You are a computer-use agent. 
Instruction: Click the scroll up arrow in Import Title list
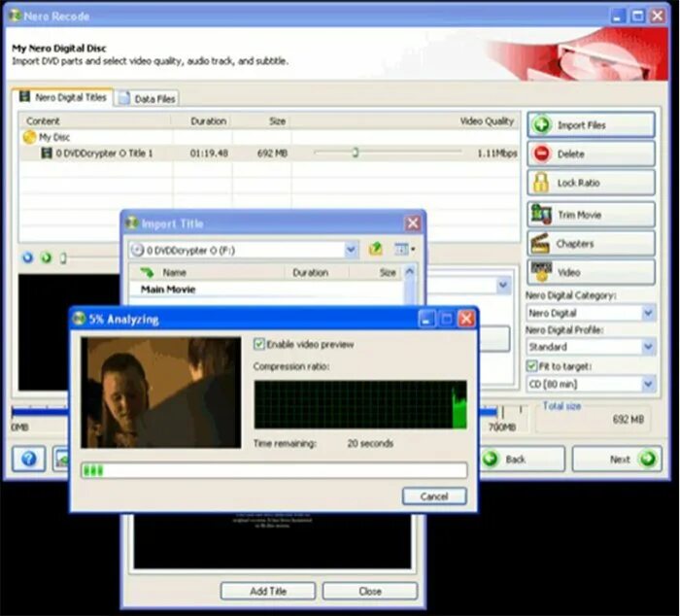click(x=409, y=271)
